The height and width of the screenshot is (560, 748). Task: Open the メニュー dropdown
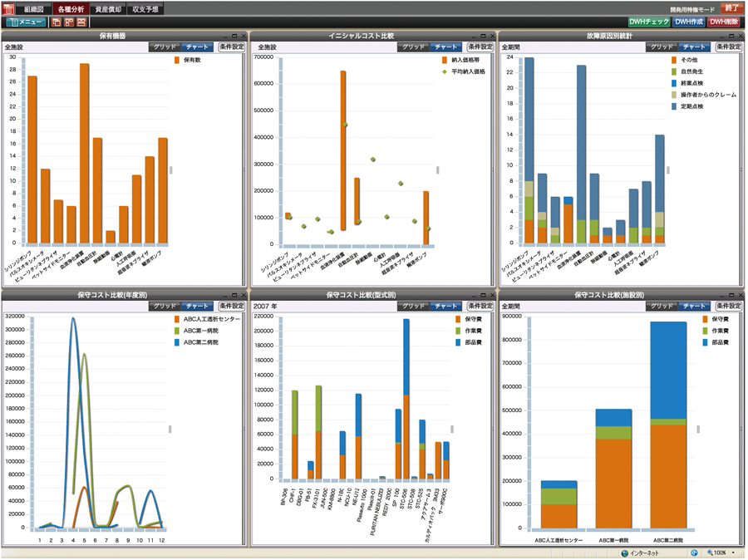coord(27,22)
